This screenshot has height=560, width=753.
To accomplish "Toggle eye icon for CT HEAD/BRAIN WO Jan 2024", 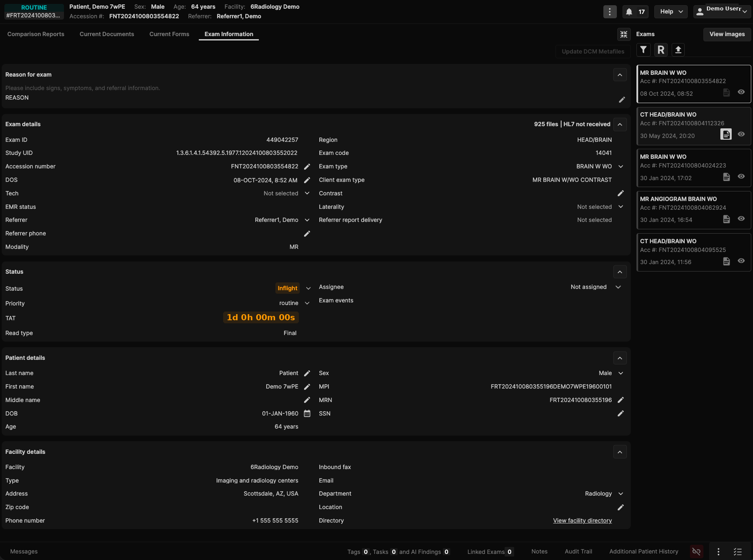I will pyautogui.click(x=741, y=261).
